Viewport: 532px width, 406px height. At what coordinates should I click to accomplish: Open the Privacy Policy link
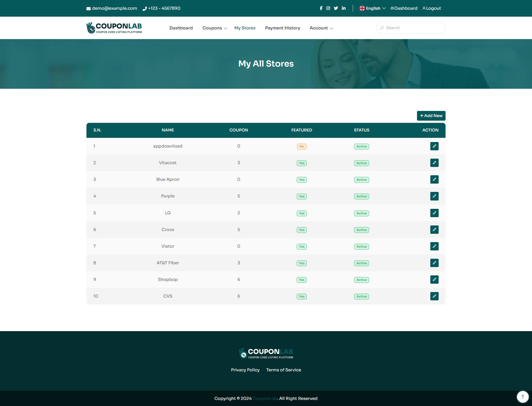[x=245, y=370]
